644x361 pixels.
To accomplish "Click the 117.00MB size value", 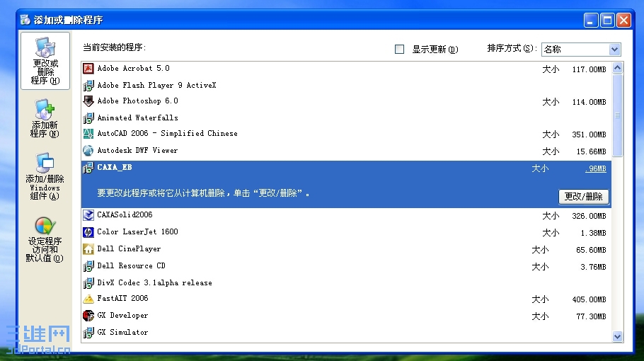I will (589, 69).
